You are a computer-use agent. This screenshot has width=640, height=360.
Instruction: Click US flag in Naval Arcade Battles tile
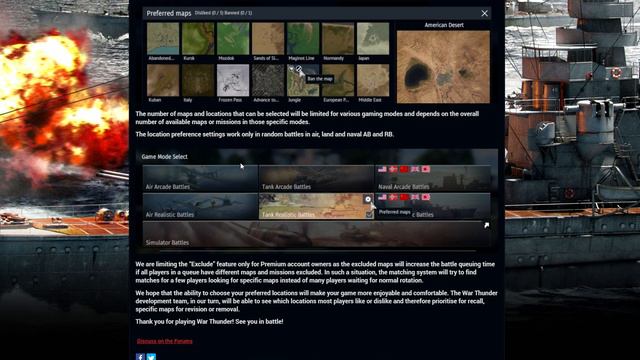[382, 169]
